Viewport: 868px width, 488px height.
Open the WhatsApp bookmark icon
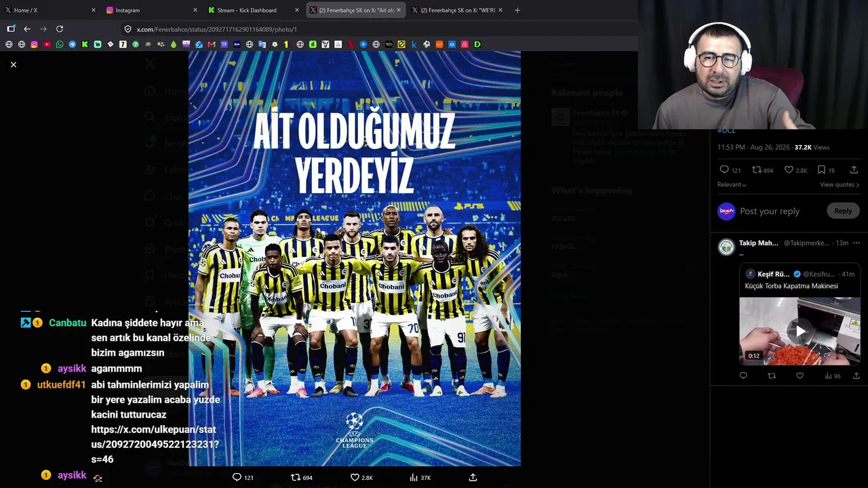coord(60,44)
